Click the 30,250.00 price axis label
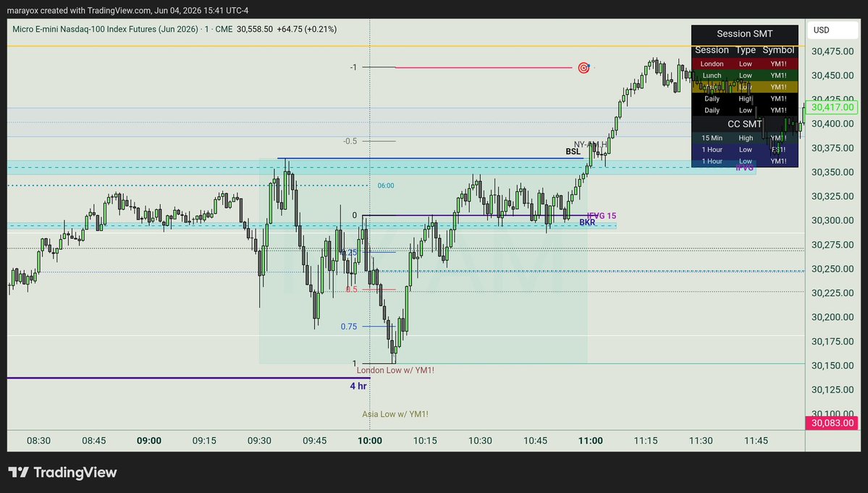This screenshot has width=868, height=493. [x=832, y=269]
